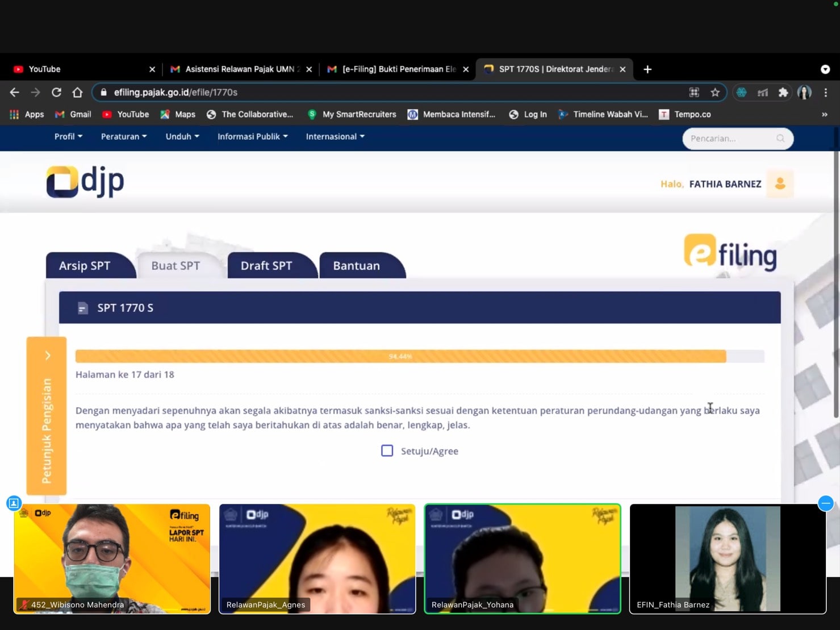Open the Informasi Publik dropdown
Screen dimensions: 840x630
252,136
